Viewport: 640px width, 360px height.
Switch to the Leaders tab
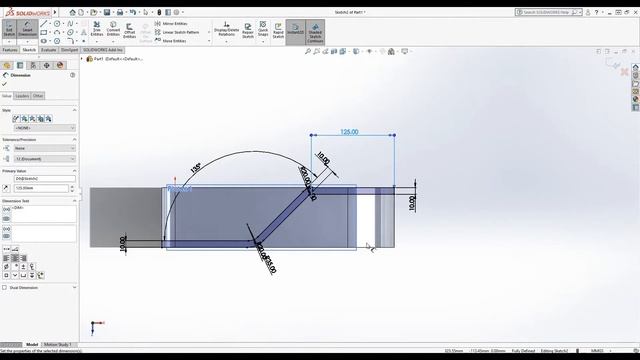22,96
